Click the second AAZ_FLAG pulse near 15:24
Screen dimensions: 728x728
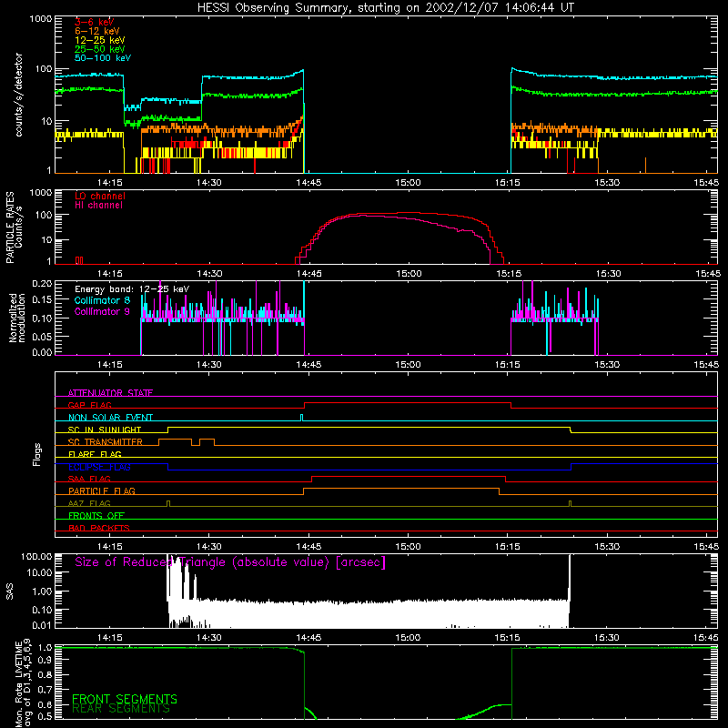pyautogui.click(x=570, y=504)
